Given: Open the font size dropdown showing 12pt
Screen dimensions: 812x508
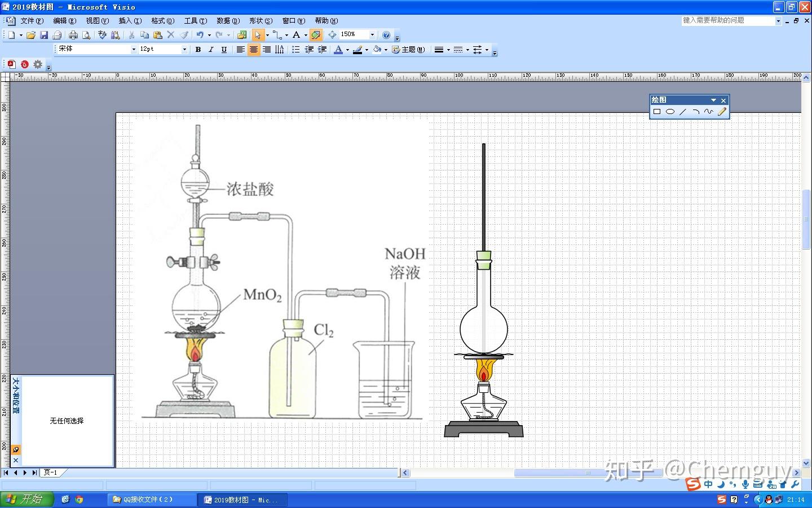Looking at the screenshot, I should pos(184,49).
